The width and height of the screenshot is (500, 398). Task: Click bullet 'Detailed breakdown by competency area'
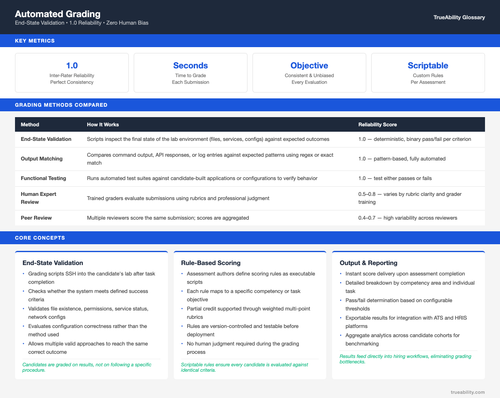[410, 287]
